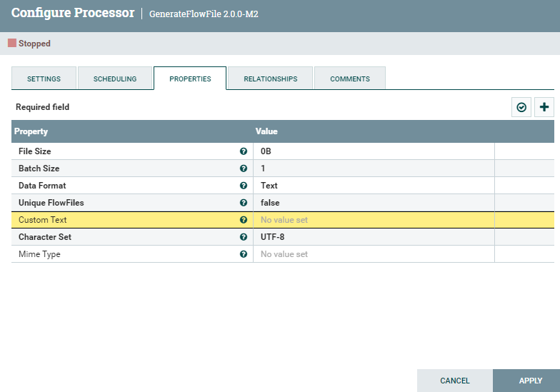The height and width of the screenshot is (392, 560).
Task: Select the Data Format property name
Action: point(42,186)
